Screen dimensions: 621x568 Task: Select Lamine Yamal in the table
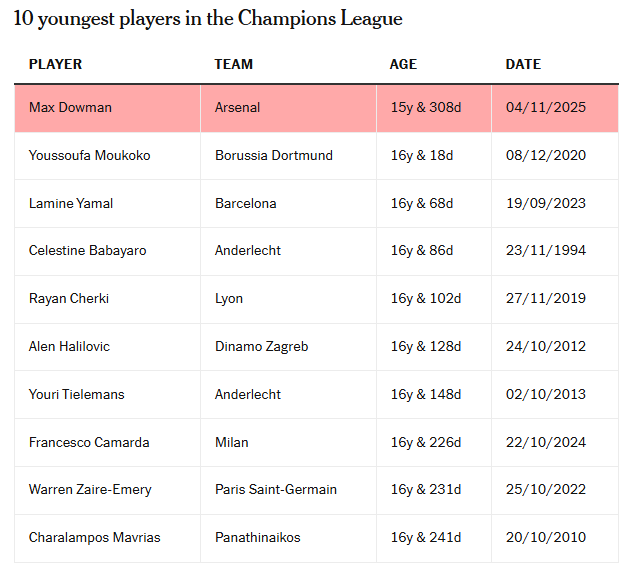click(71, 203)
